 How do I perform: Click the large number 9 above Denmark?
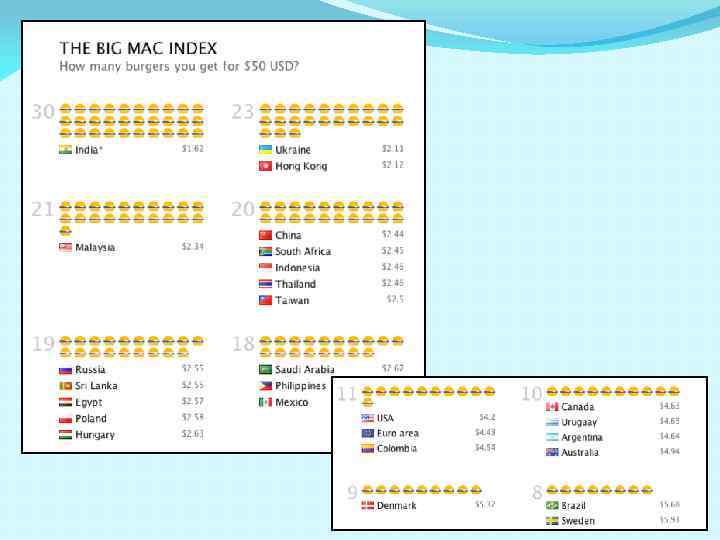352,493
